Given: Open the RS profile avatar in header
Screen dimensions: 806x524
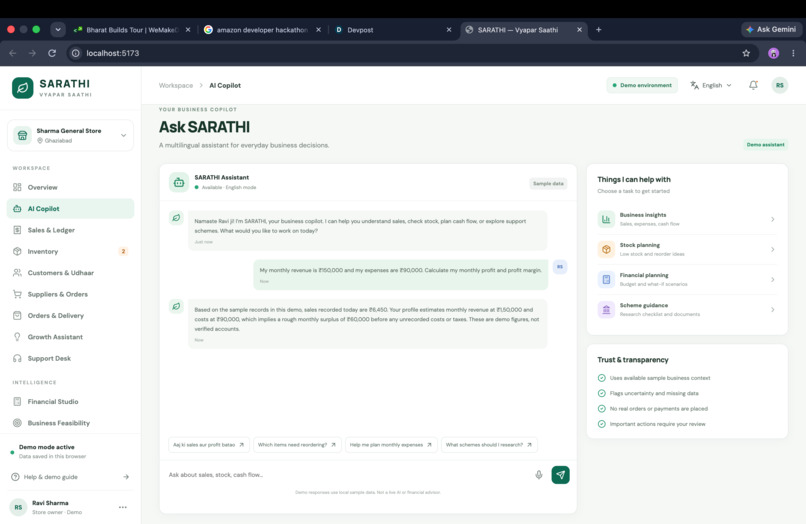Looking at the screenshot, I should (780, 85).
